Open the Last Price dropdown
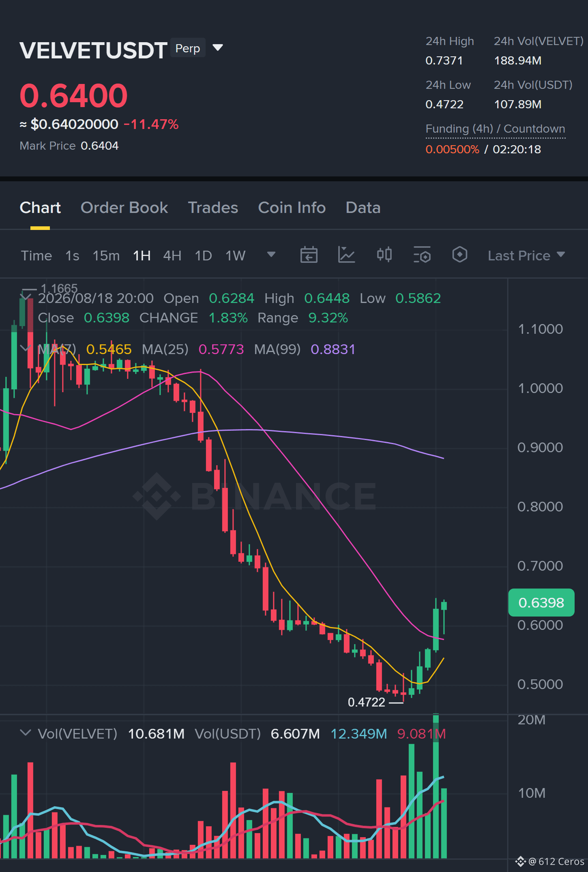Viewport: 588px width, 872px height. point(526,256)
